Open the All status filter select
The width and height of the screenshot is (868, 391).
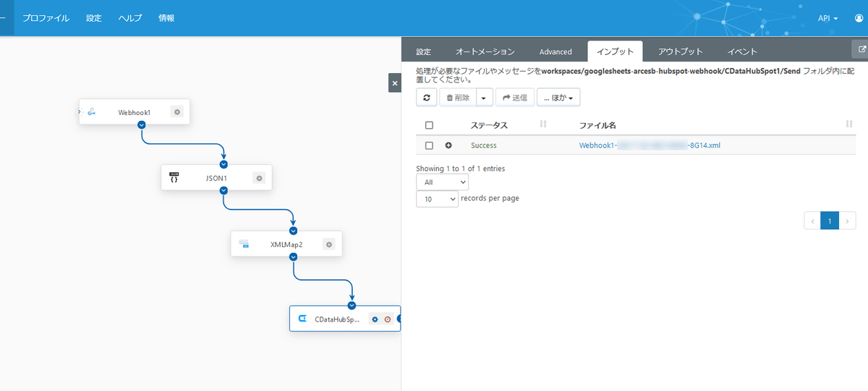pos(442,182)
